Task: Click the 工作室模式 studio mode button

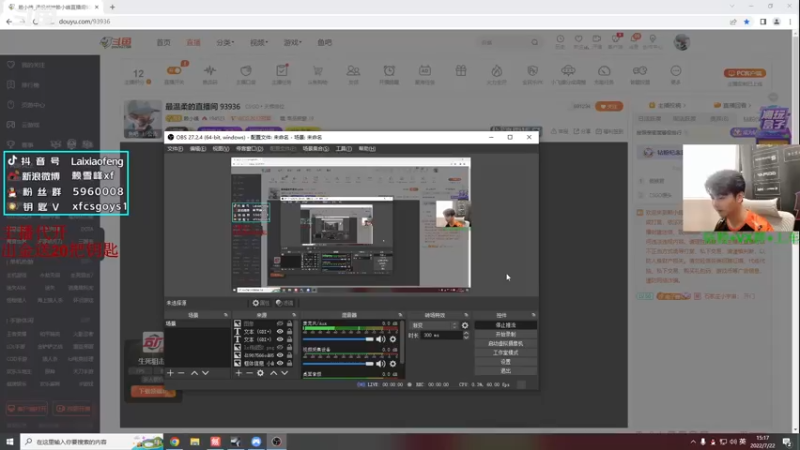Action: [x=506, y=353]
